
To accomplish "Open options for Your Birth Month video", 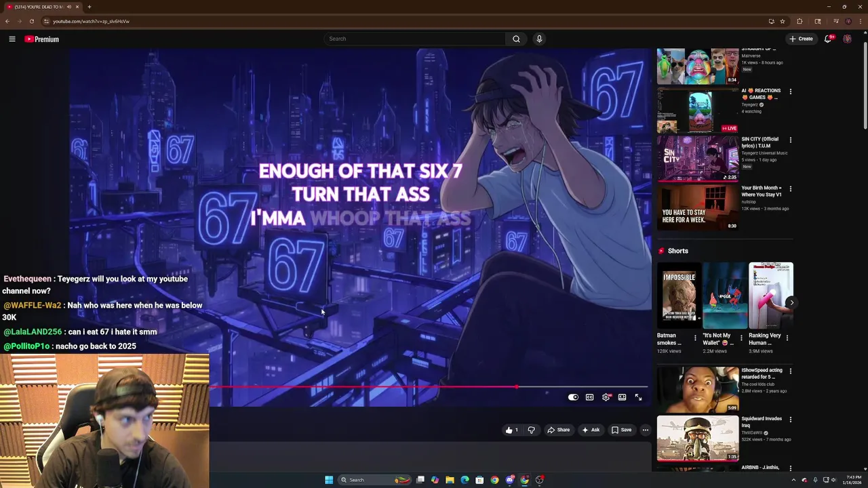I will pos(790,188).
